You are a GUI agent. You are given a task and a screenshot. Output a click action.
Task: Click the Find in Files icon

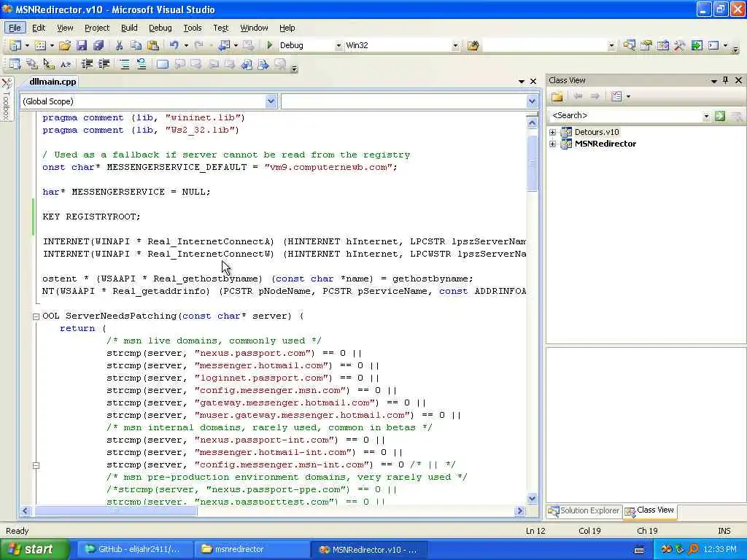click(473, 45)
